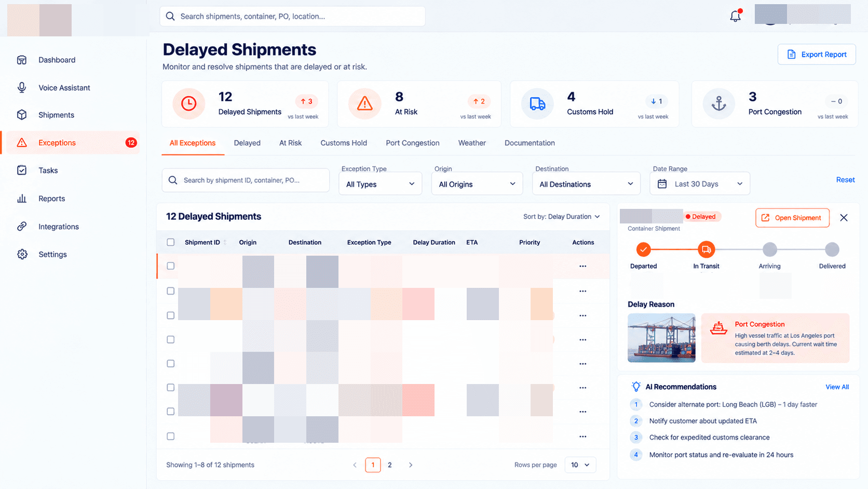Image resolution: width=868 pixels, height=489 pixels.
Task: Open the Rows per page dropdown
Action: 580,465
